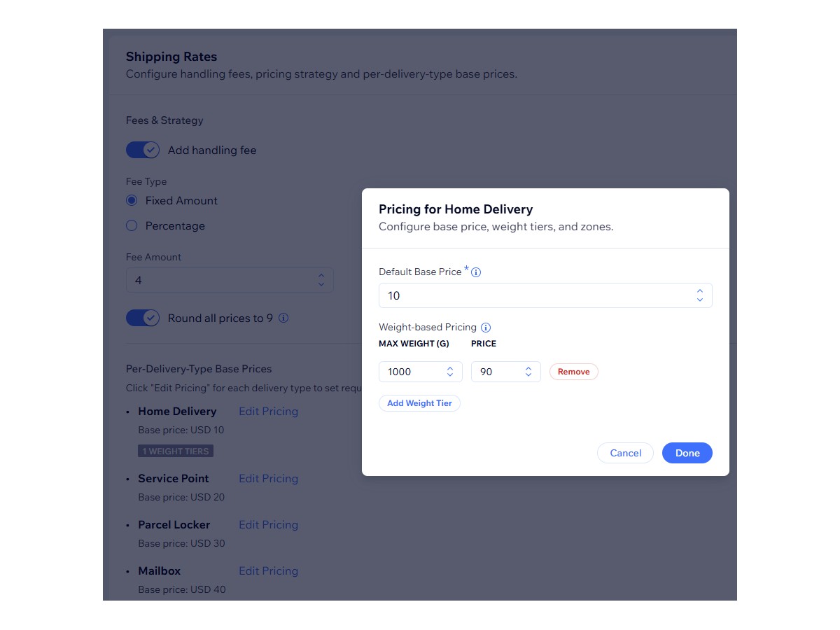Click the Max Weight input showing 1000

tap(421, 372)
